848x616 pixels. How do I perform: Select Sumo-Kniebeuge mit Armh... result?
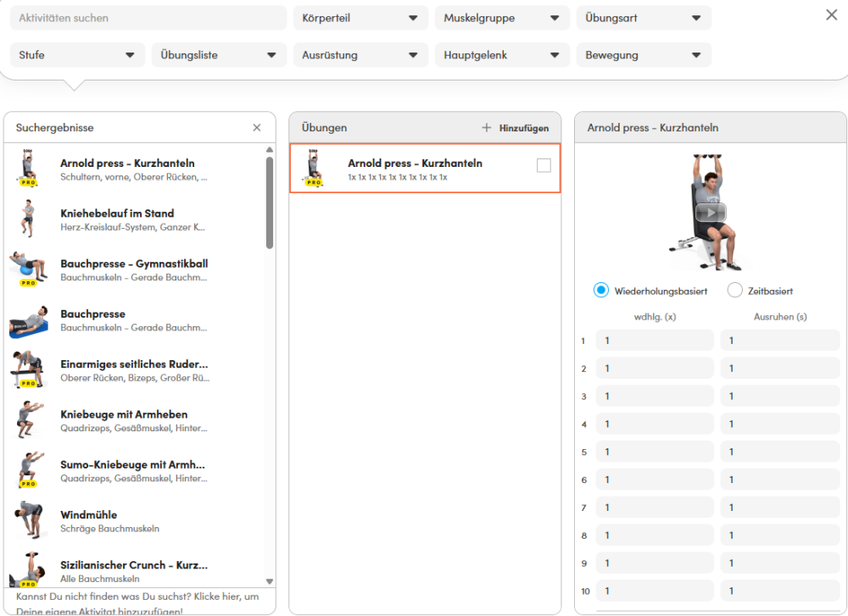(x=134, y=469)
